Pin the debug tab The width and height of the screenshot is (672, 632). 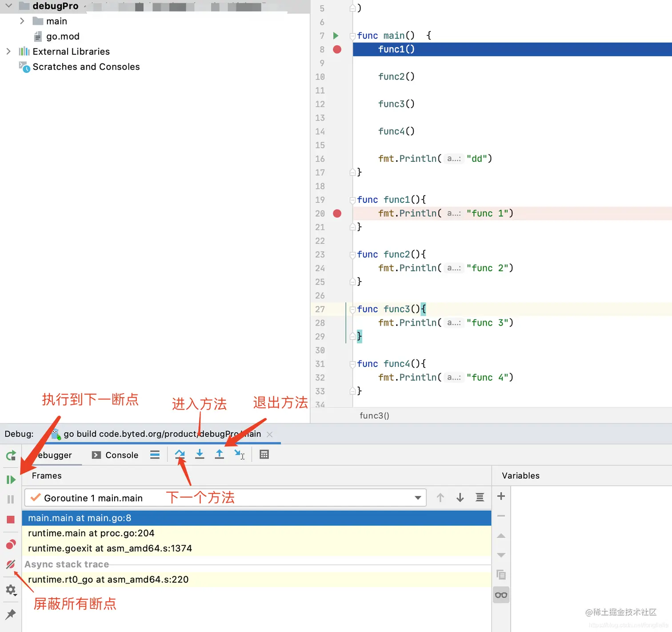click(11, 614)
